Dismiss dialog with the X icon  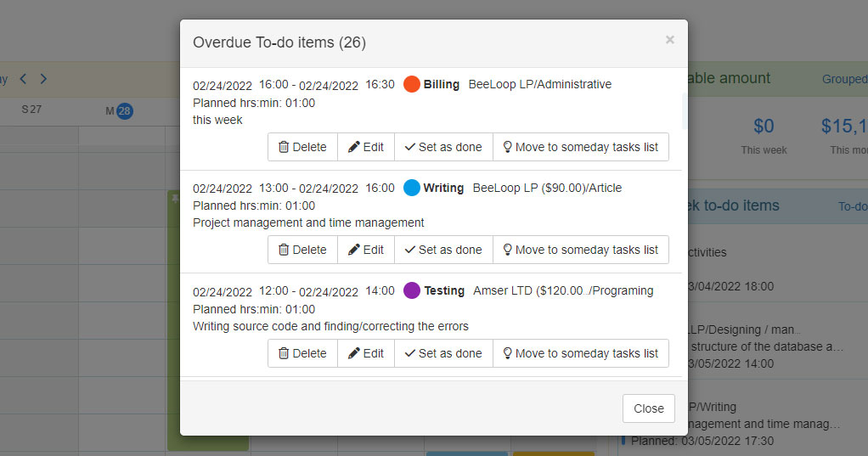tap(669, 40)
